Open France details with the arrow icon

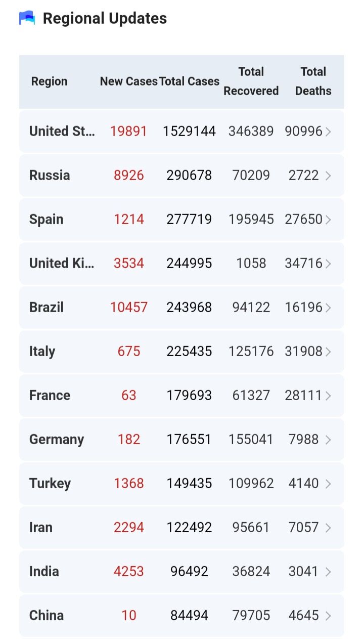point(328,396)
